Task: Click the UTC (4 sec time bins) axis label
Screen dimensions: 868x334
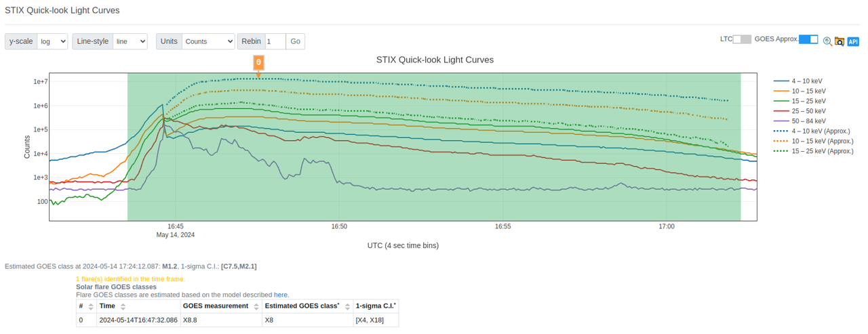Action: [403, 245]
